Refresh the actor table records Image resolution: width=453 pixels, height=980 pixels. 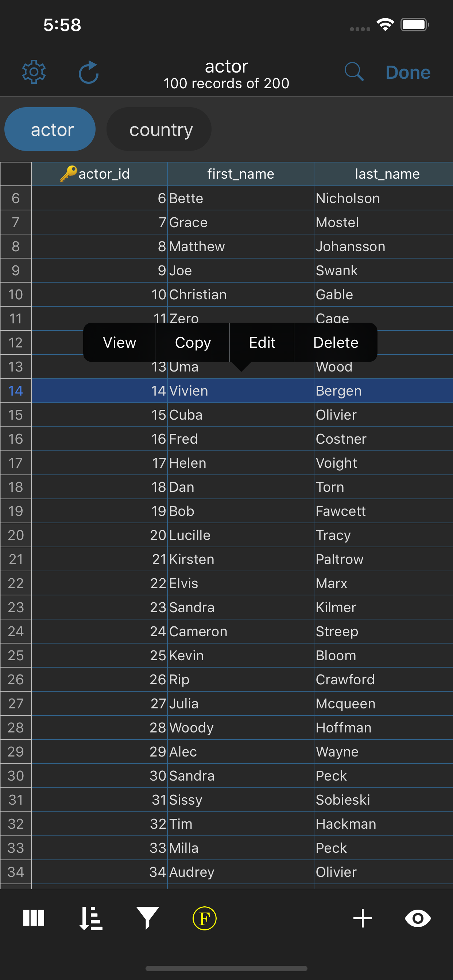click(x=89, y=72)
